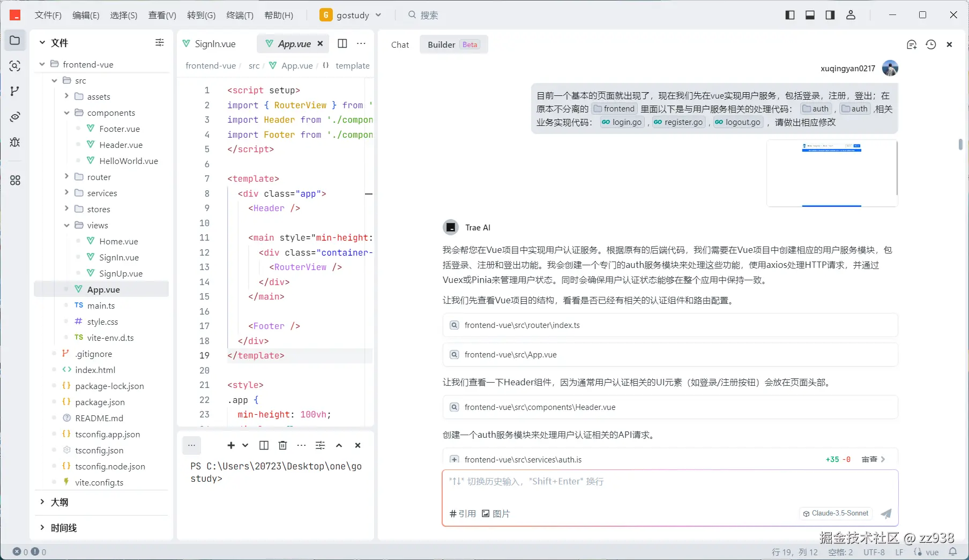Open the Run and Debug bug icon

point(15,142)
